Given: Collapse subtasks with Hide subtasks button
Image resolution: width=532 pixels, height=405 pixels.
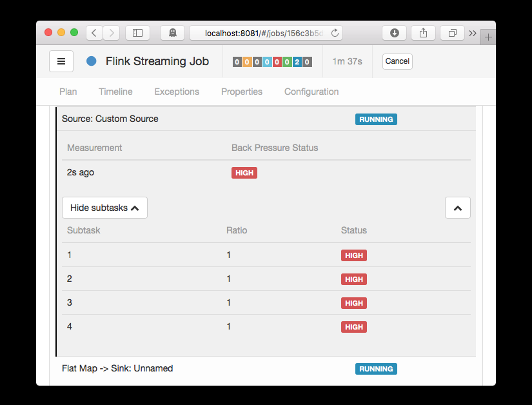Looking at the screenshot, I should coord(104,208).
